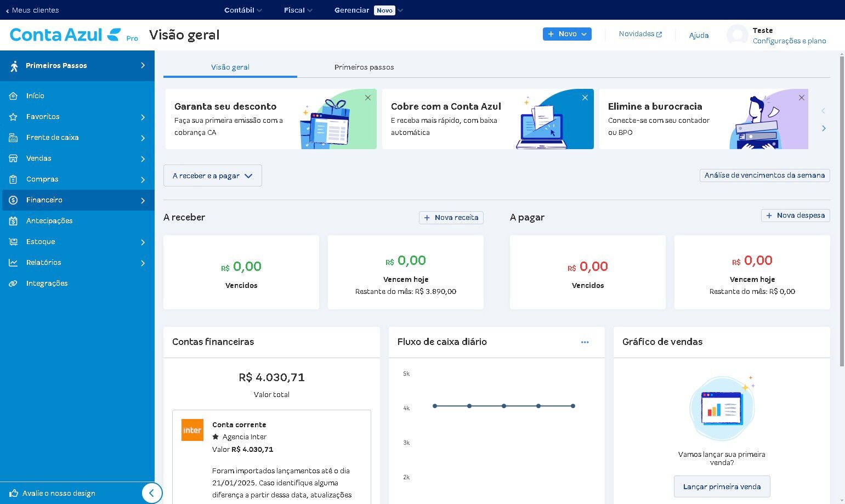Dismiss the Elimine a burocracia banner
The image size is (845, 504).
[x=802, y=98]
